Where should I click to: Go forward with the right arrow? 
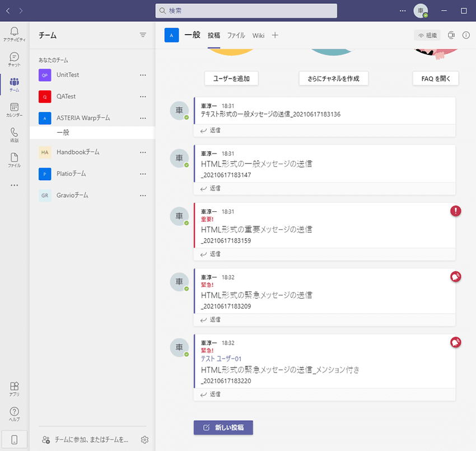[x=21, y=11]
